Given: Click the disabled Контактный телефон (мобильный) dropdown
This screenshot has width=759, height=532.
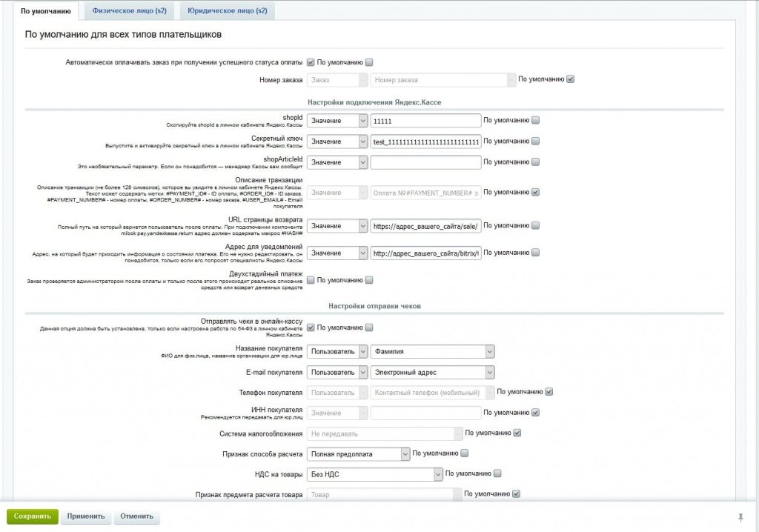Looking at the screenshot, I should (432, 393).
